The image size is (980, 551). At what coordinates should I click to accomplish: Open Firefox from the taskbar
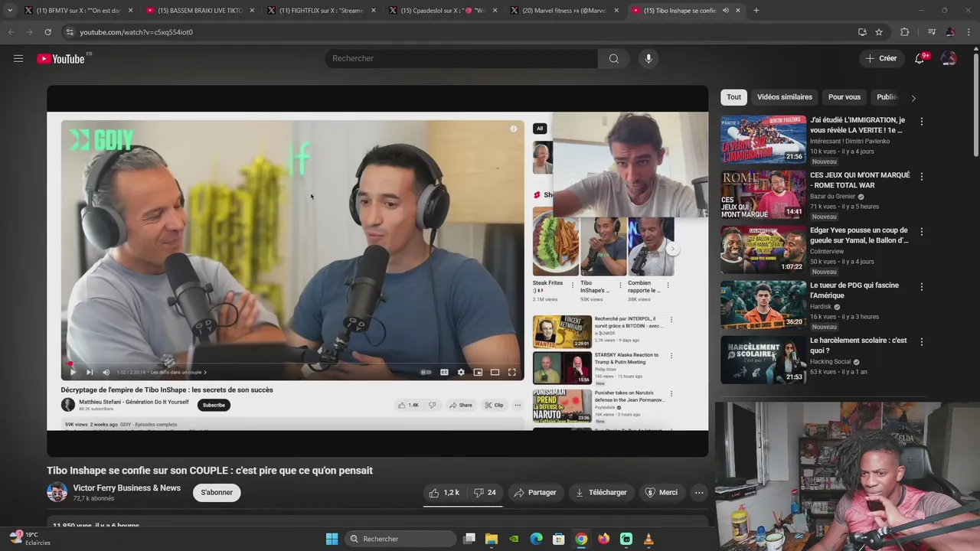604,539
